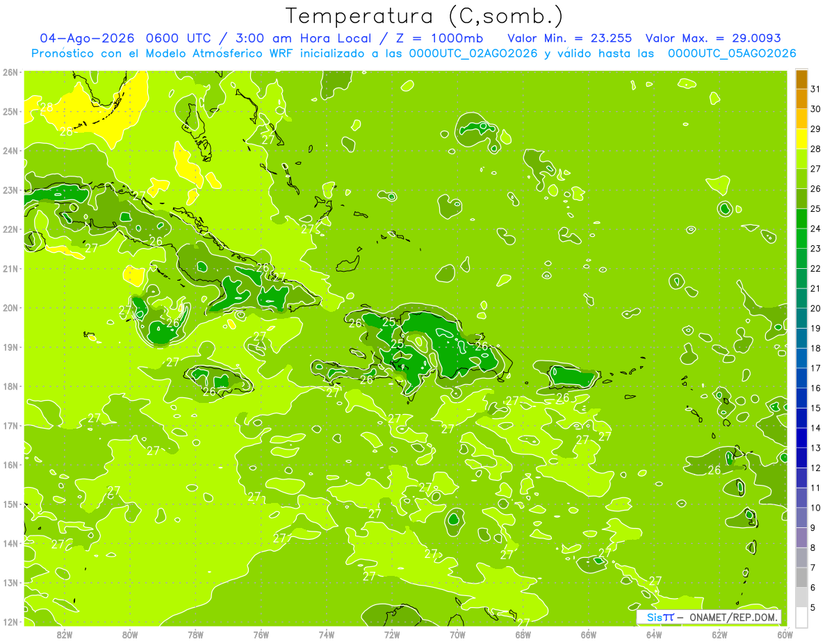Click the "64W" longitude label
The width and height of the screenshot is (834, 644).
point(654,634)
